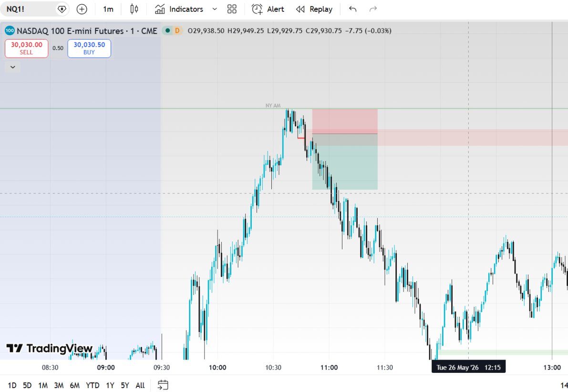Image resolution: width=568 pixels, height=392 pixels.
Task: Click the diamond icon beside NQ1! symbol
Action: (62, 9)
